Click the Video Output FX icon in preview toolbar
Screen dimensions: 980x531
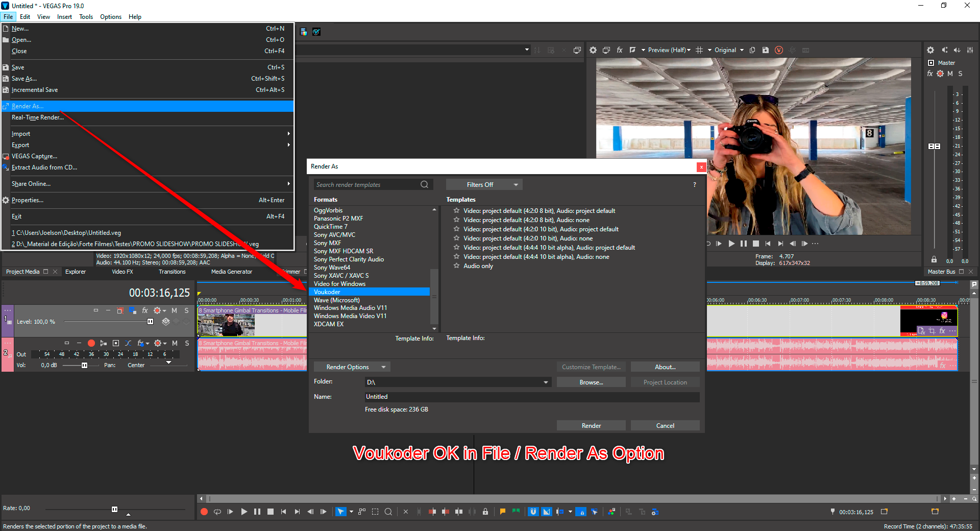click(x=620, y=50)
